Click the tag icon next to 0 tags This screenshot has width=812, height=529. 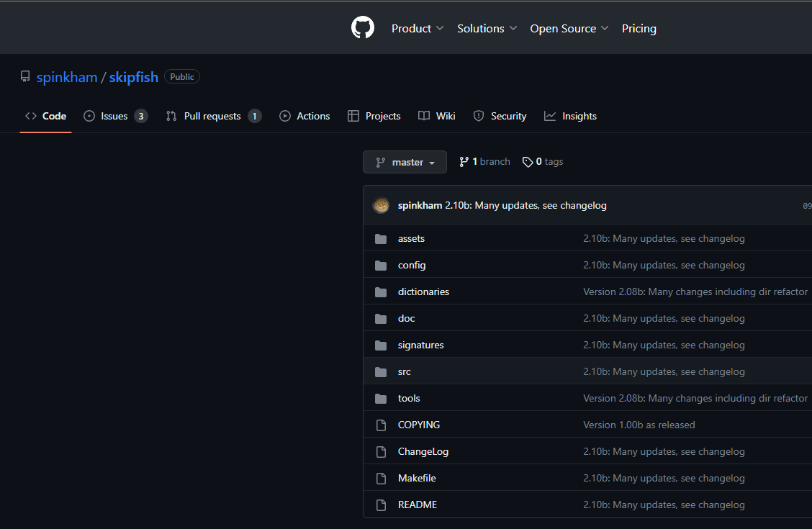(528, 162)
